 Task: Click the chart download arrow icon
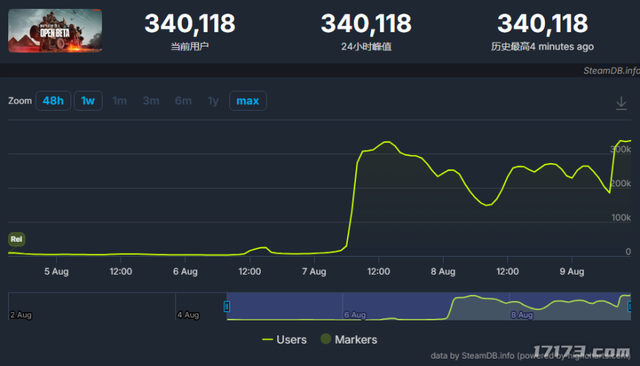pos(621,103)
